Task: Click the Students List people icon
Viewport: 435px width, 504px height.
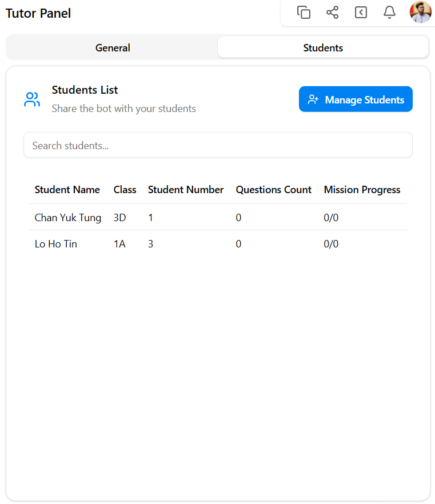Action: click(x=32, y=99)
